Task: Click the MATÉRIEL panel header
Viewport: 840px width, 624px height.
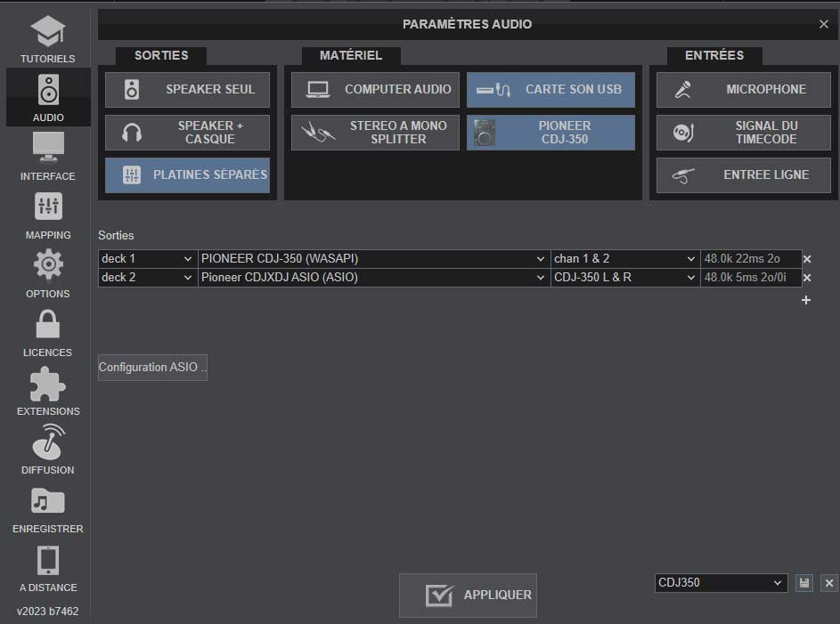Action: coord(351,56)
